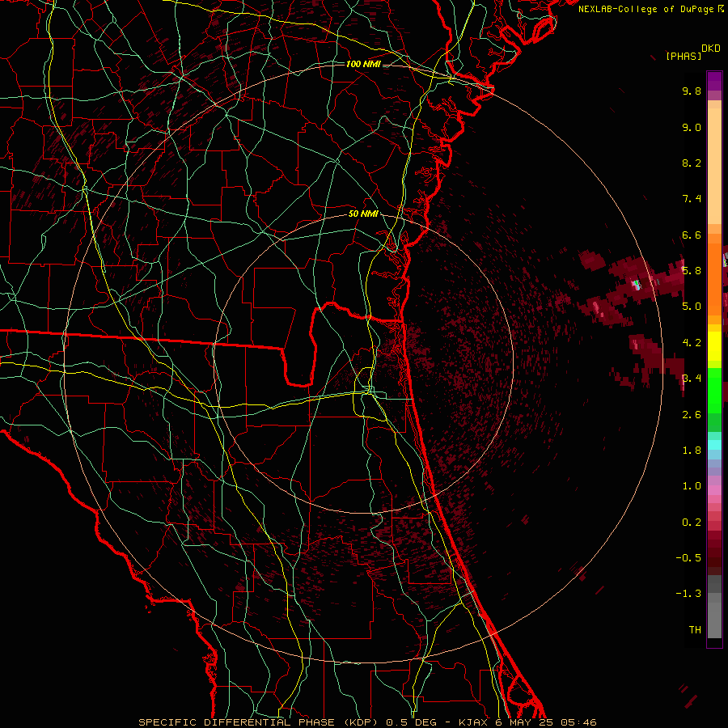This screenshot has width=728, height=728.
Task: Click the bright cyan KDP core in the offshore echo
Action: (637, 284)
